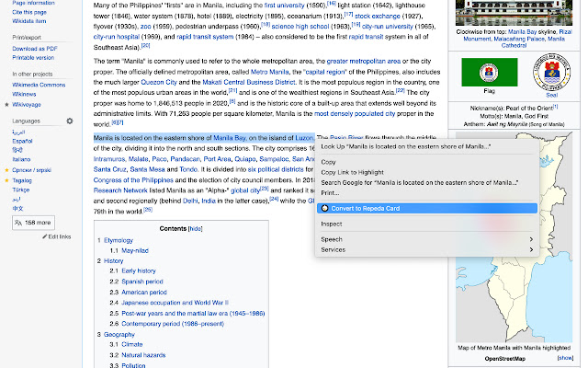The width and height of the screenshot is (588, 368).
Task: Jump to the Natural hazards subsection
Action: click(x=143, y=355)
